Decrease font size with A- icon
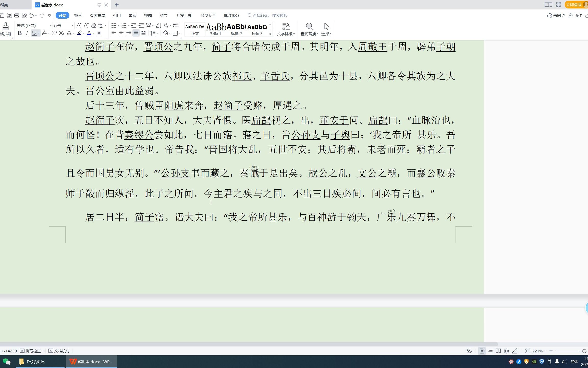The width and height of the screenshot is (588, 368). point(86,25)
